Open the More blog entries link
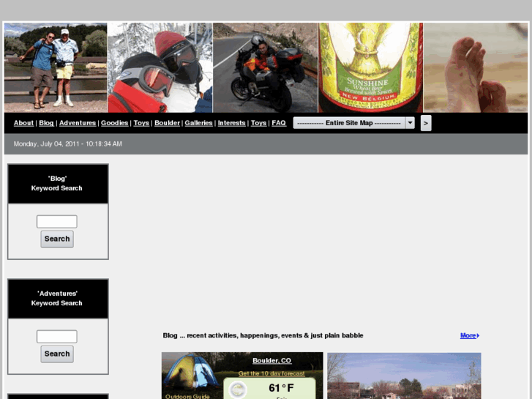 (468, 335)
